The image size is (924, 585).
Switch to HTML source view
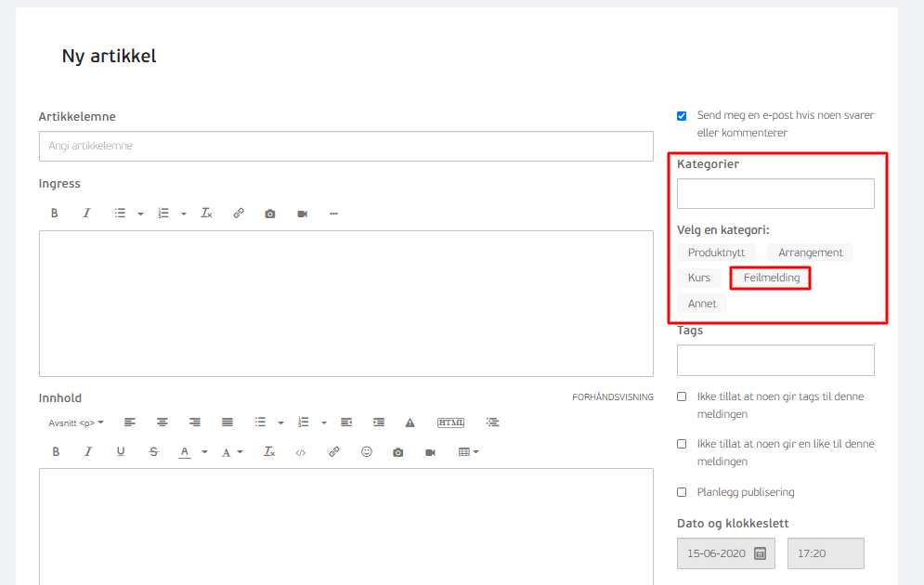[x=450, y=422]
